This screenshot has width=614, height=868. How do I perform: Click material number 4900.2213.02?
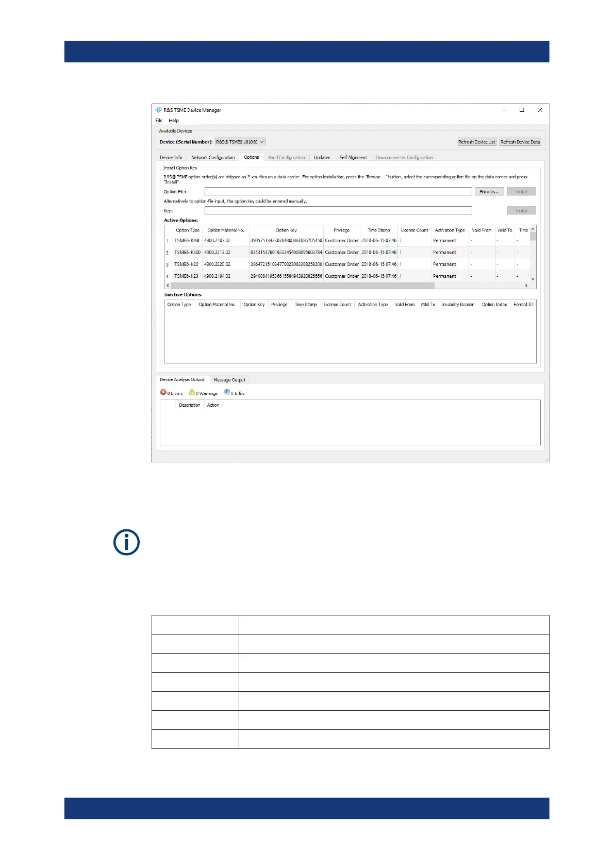coord(217,253)
